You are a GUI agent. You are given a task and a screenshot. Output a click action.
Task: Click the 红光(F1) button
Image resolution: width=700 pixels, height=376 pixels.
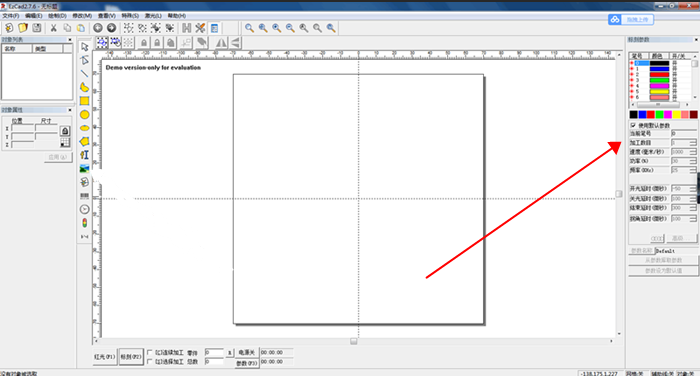105,357
